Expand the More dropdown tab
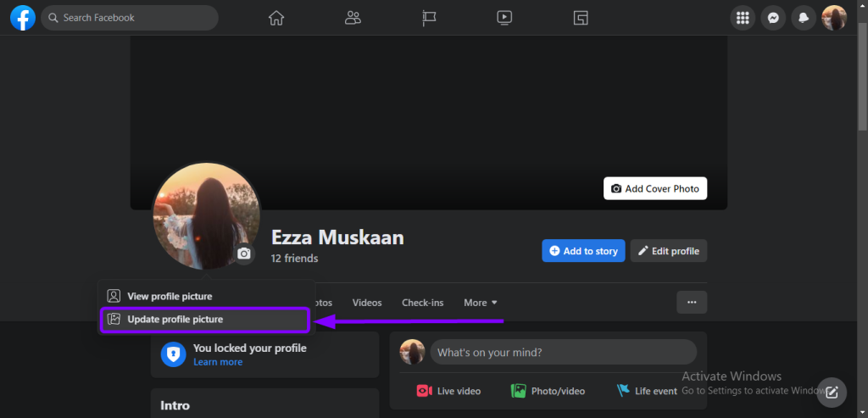The height and width of the screenshot is (418, 868). point(481,303)
